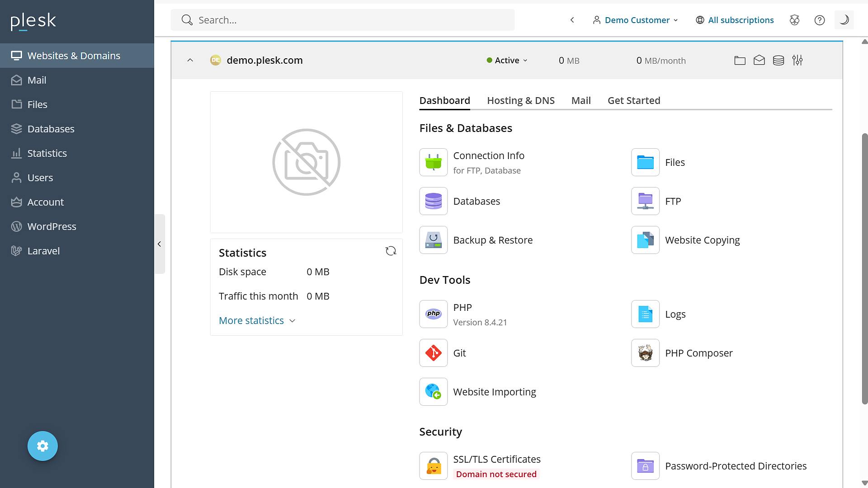This screenshot has width=868, height=488.
Task: Select Mail in the sidebar
Action: coord(77,80)
